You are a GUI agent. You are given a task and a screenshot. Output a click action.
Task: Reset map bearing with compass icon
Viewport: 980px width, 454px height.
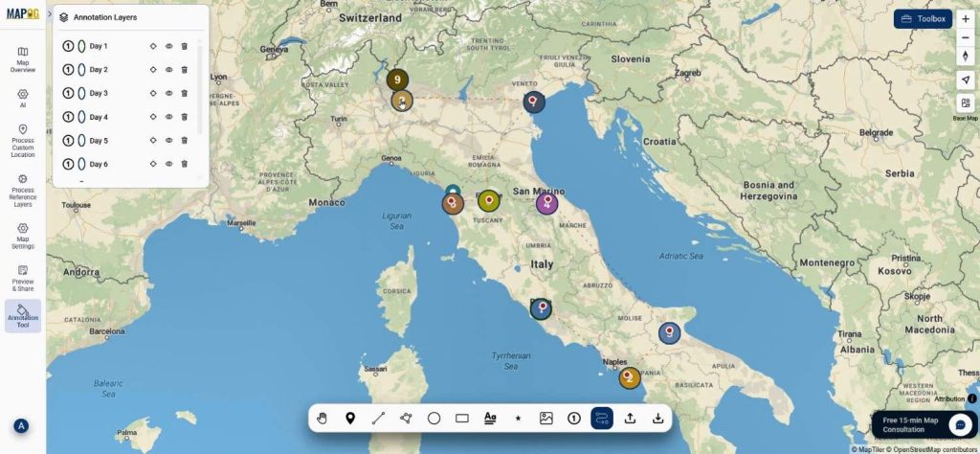965,56
